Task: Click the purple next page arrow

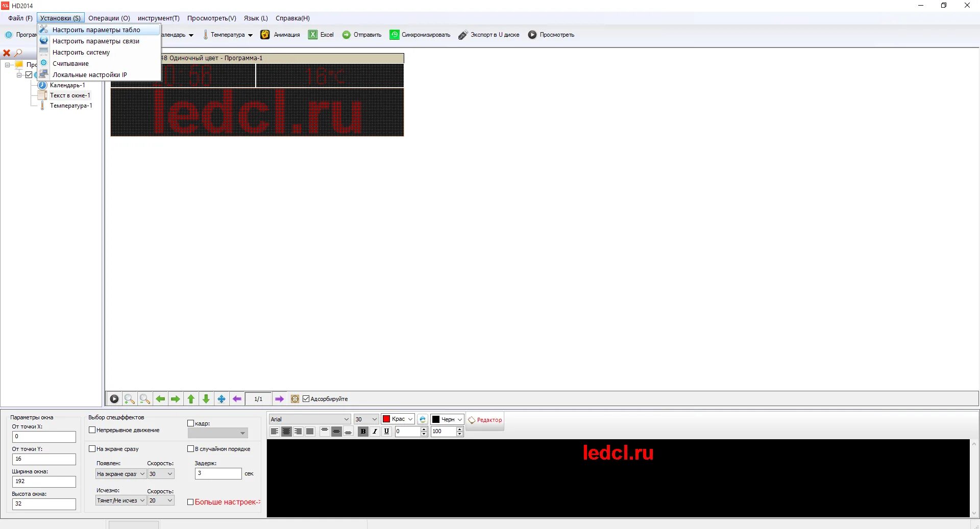Action: point(279,399)
